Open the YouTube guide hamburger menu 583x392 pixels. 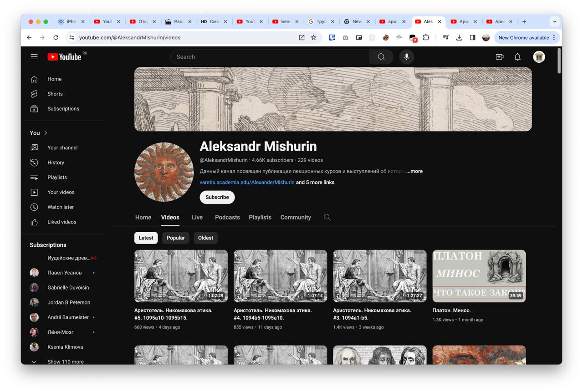click(x=34, y=57)
